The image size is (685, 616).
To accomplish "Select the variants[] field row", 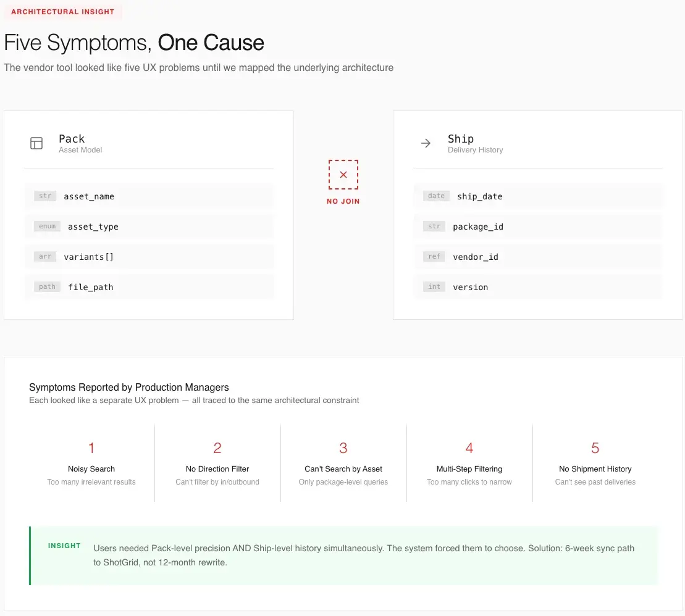I will [148, 257].
